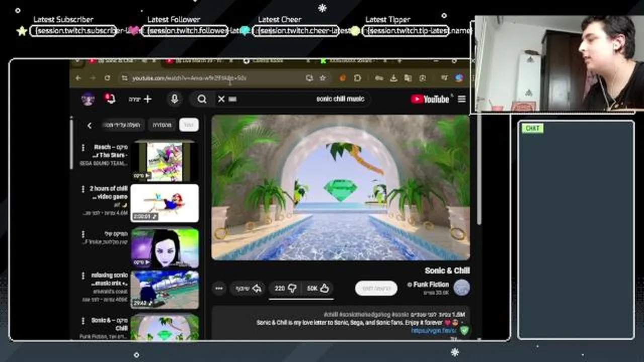This screenshot has height=362, width=644.
Task: Click the white Subscribe button
Action: point(376,288)
